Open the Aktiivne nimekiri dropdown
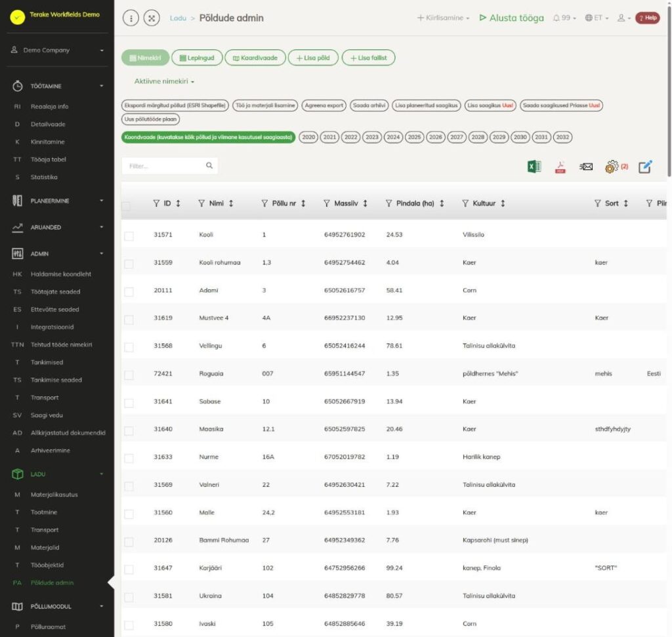This screenshot has height=637, width=672. point(164,81)
